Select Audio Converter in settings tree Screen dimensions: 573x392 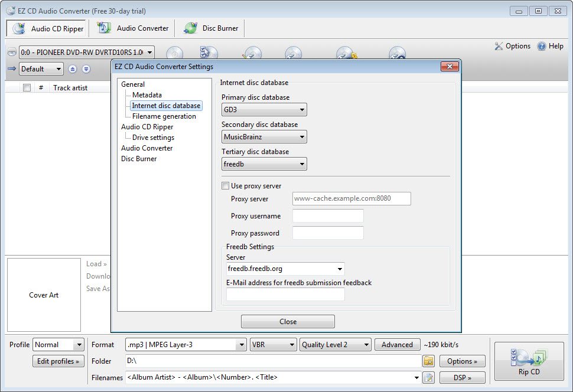(x=146, y=148)
